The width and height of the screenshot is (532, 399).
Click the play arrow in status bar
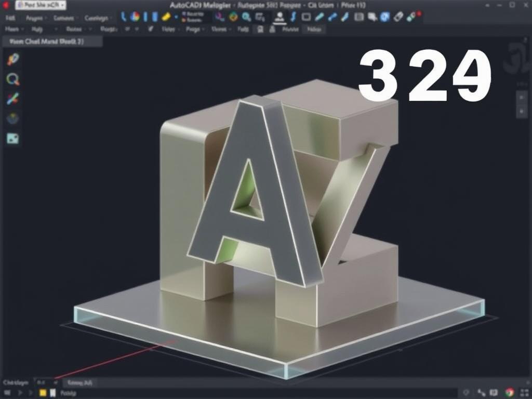click(20, 393)
